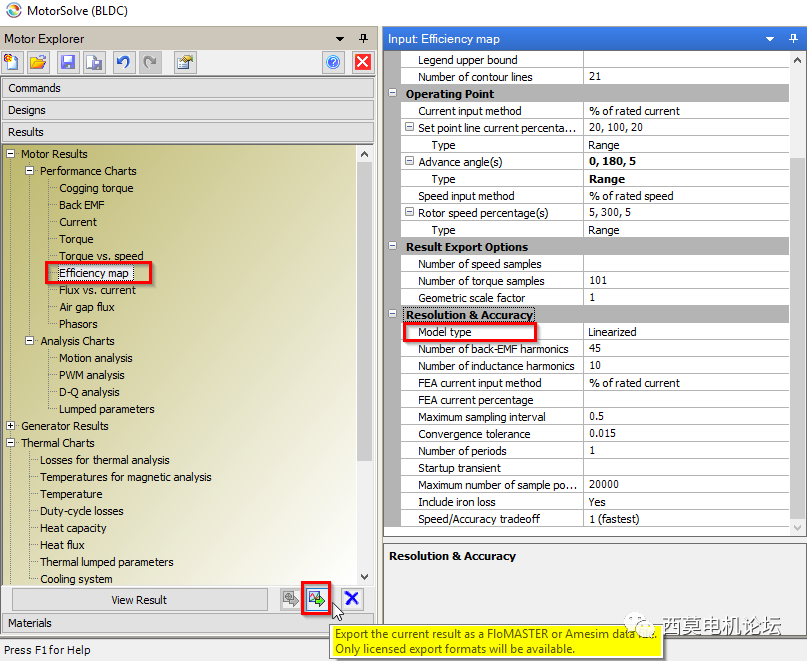Edit Convergence tolerance value 0.015
The image size is (807, 661).
[686, 433]
